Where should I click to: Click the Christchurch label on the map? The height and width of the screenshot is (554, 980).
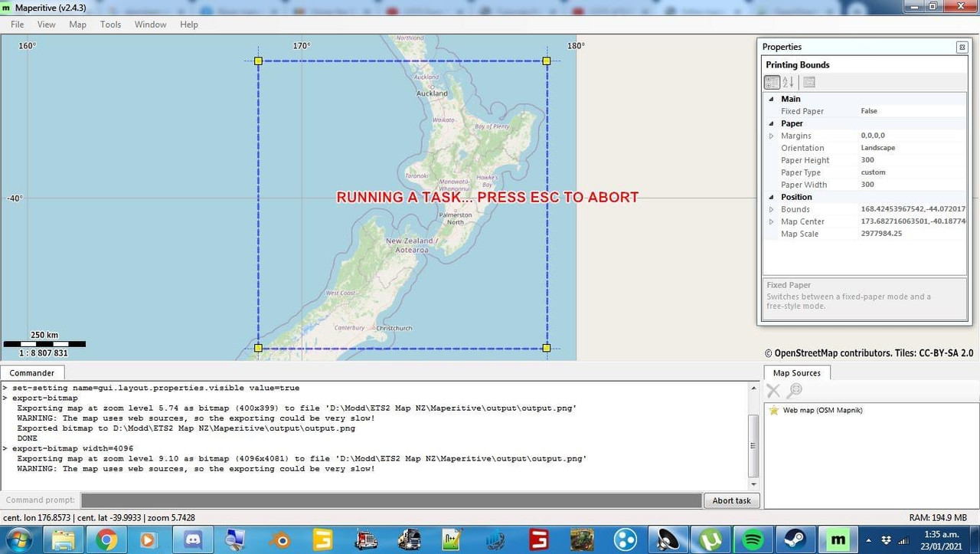(394, 328)
